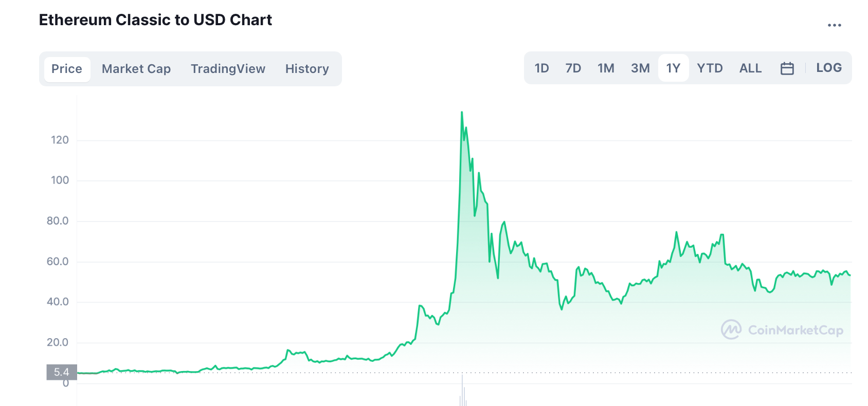
Task: Select the 1Y time range
Action: click(673, 68)
